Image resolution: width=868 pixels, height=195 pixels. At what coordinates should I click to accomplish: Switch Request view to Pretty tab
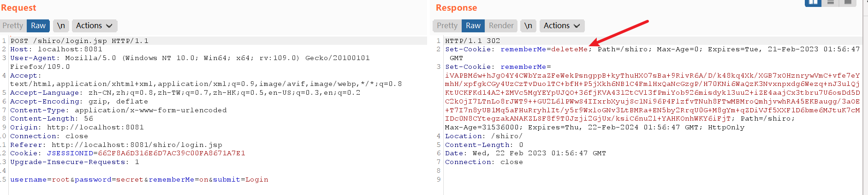13,26
